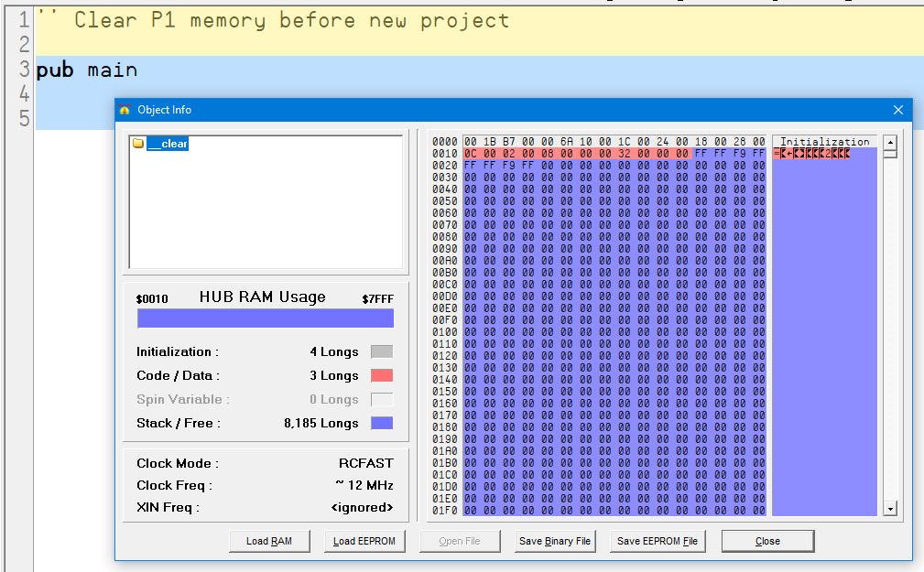Click the red Code / Data swatch
This screenshot has width=924, height=572.
point(381,375)
